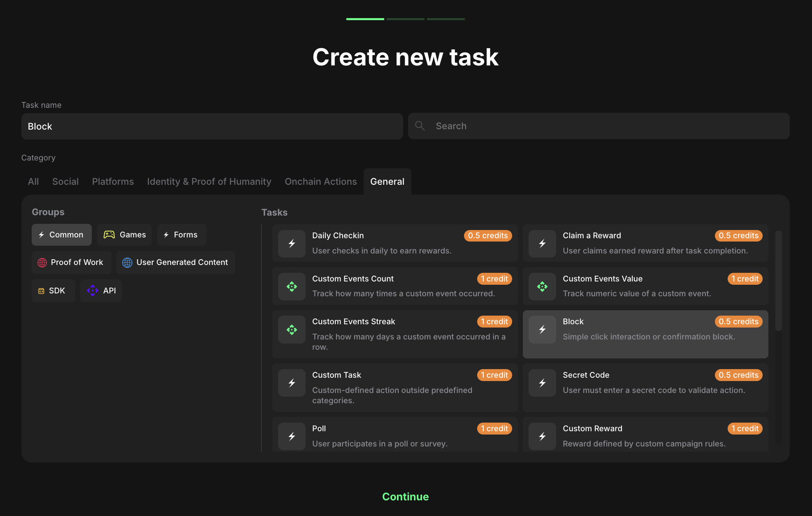Click the Secret Code lightning icon
This screenshot has width=812, height=516.
click(x=542, y=383)
